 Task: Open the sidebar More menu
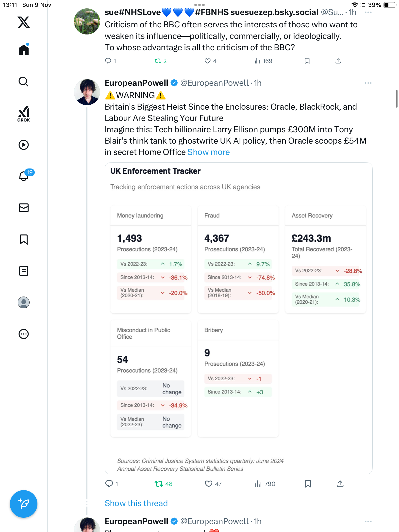24,334
